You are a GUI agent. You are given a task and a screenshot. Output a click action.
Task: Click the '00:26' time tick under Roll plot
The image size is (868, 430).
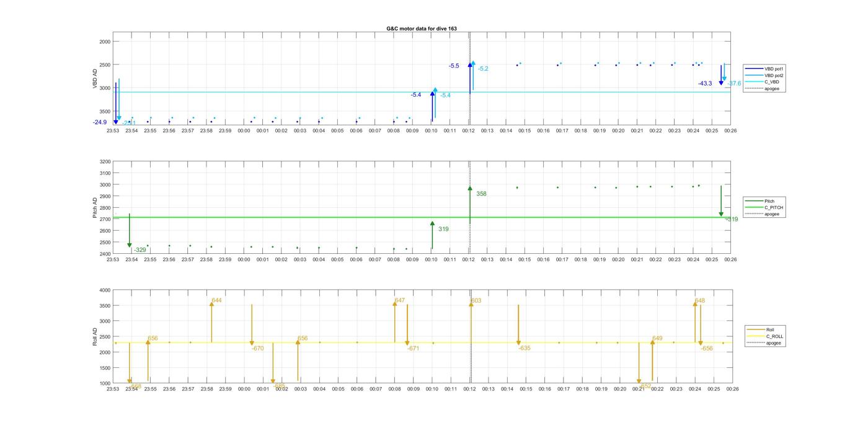click(x=732, y=389)
